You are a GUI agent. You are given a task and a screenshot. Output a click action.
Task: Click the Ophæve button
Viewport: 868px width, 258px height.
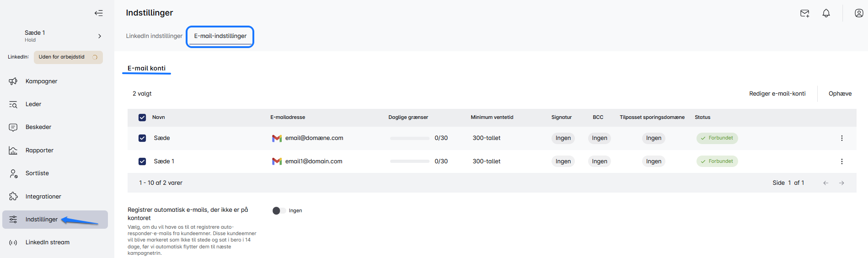840,94
